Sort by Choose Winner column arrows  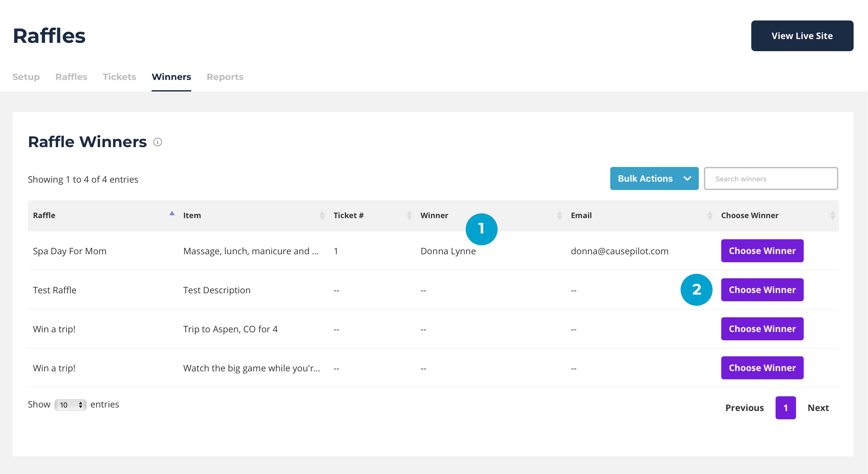[832, 216]
